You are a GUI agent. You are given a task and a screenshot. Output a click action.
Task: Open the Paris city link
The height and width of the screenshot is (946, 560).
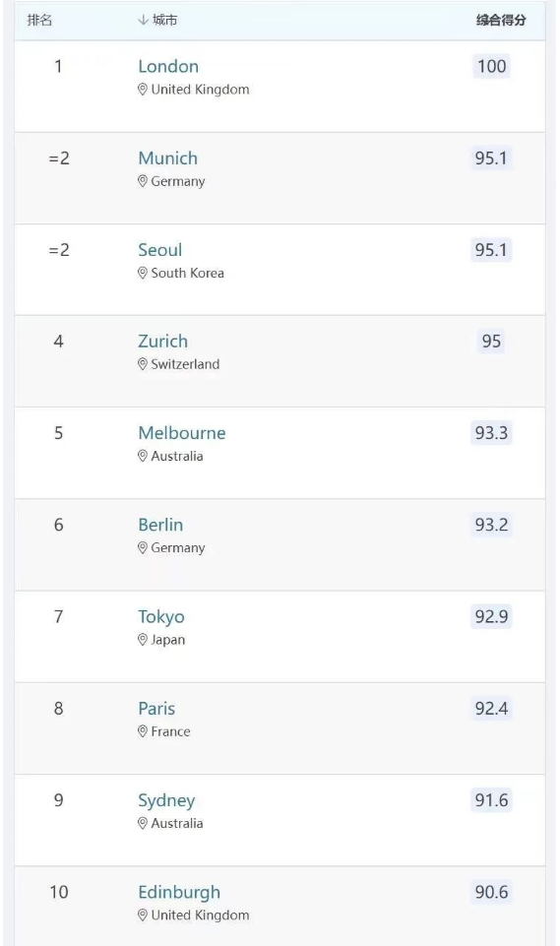pyautogui.click(x=156, y=709)
